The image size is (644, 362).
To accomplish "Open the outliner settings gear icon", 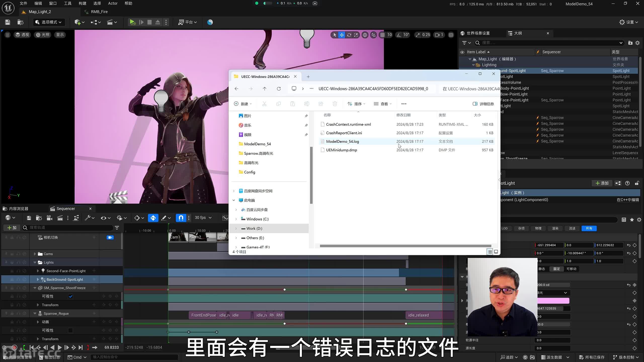I will tap(637, 43).
